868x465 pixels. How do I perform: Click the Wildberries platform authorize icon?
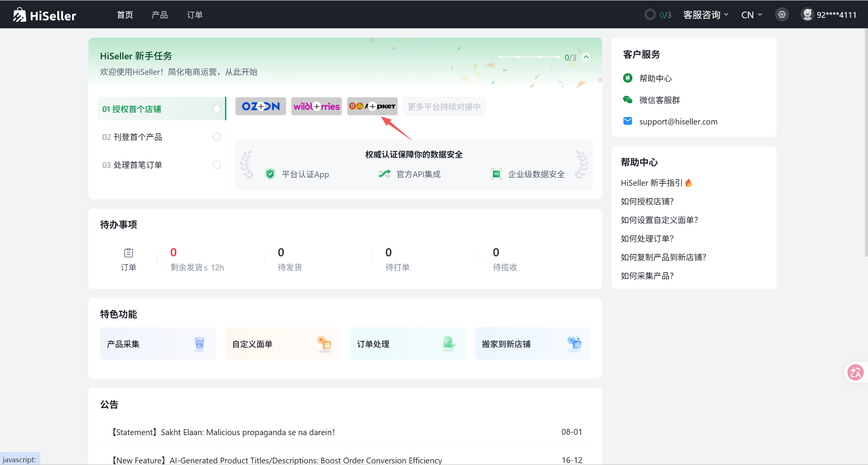pos(316,106)
